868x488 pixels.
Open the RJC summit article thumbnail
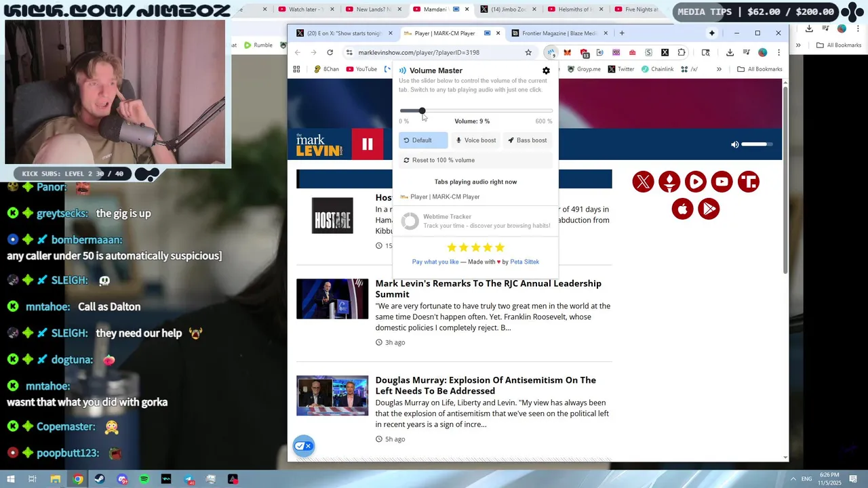pos(332,299)
